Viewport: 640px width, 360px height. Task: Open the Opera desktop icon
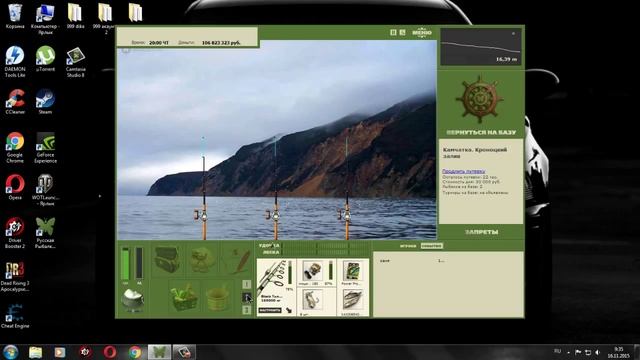coord(15,187)
